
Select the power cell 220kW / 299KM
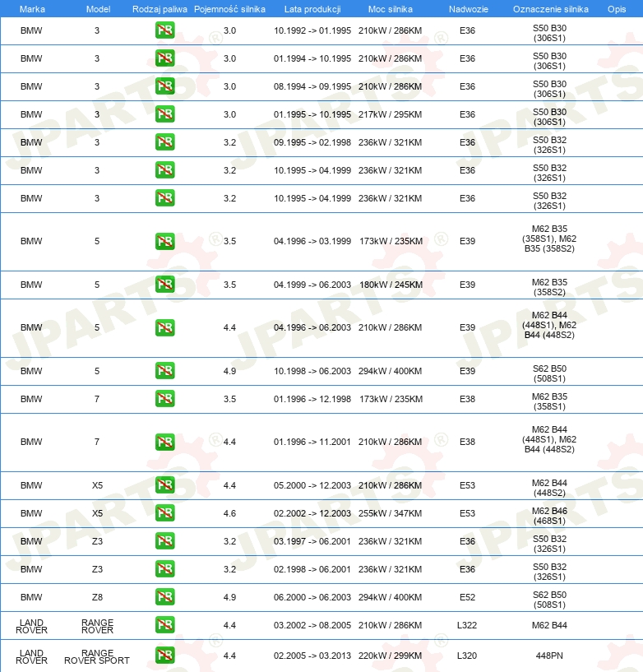tap(391, 656)
